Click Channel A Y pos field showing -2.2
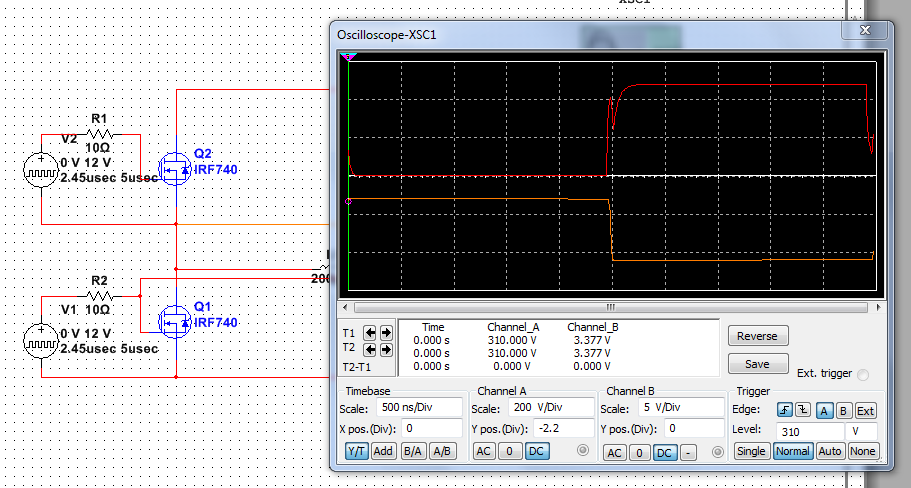Image resolution: width=911 pixels, height=488 pixels. (x=564, y=428)
